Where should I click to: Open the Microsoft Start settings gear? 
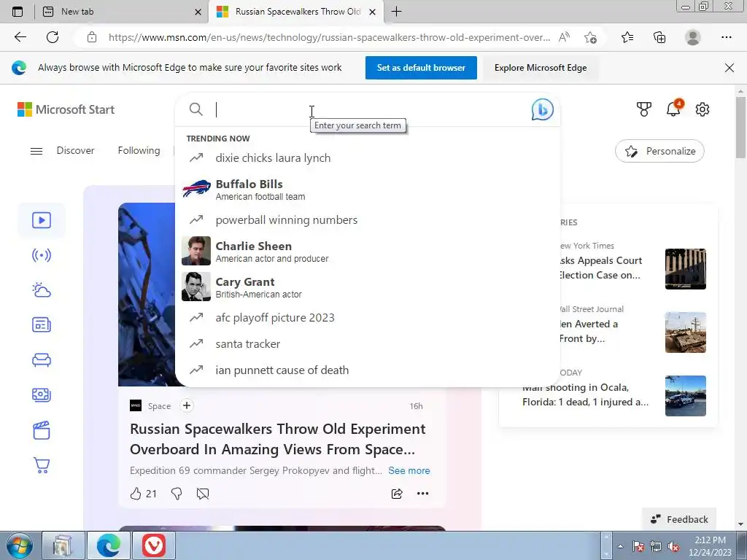click(703, 109)
